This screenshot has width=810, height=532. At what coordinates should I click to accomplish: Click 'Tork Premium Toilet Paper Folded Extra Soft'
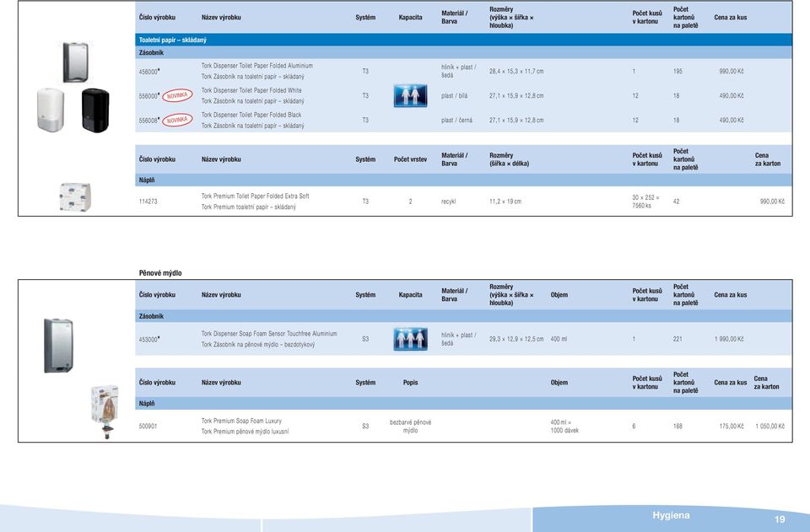coord(255,196)
